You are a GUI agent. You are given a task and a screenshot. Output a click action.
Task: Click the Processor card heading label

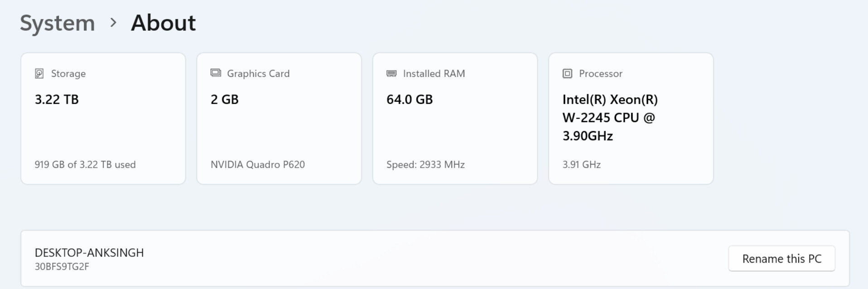pos(601,73)
